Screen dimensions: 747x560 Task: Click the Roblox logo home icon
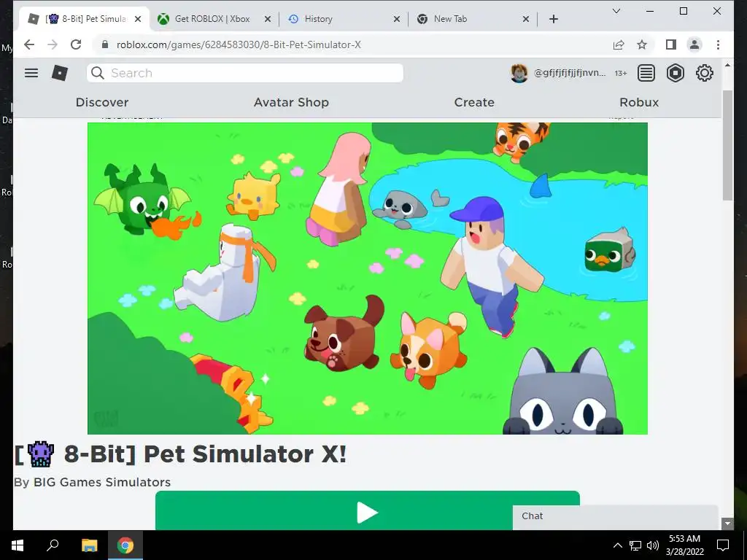tap(60, 73)
